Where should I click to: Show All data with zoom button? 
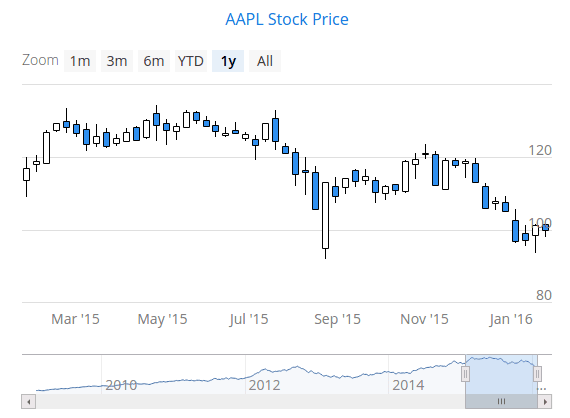[265, 61]
